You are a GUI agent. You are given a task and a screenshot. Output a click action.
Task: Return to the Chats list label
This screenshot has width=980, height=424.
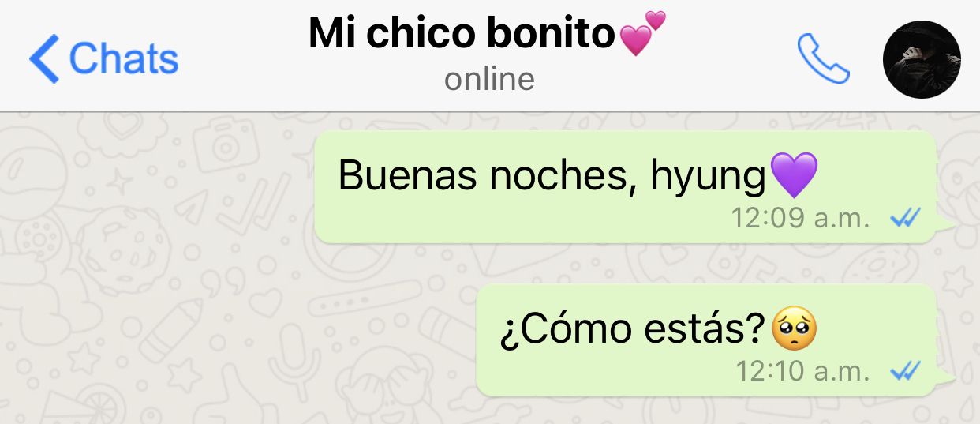tap(124, 58)
